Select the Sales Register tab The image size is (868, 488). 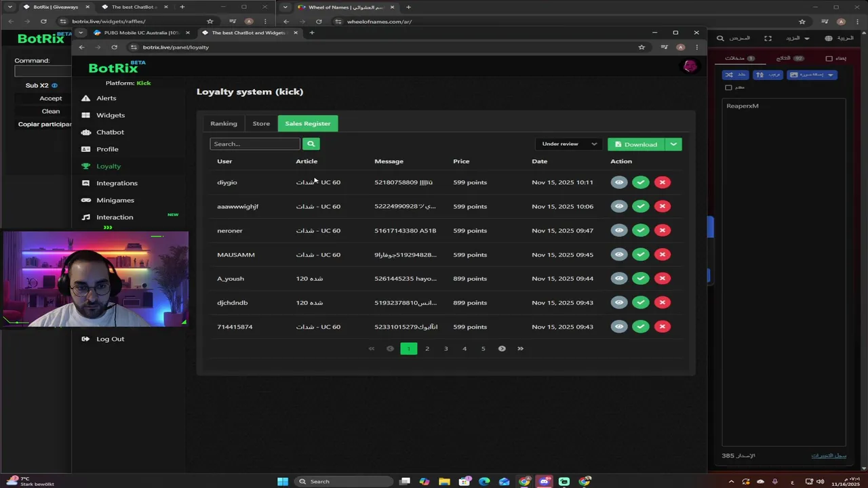click(x=308, y=123)
